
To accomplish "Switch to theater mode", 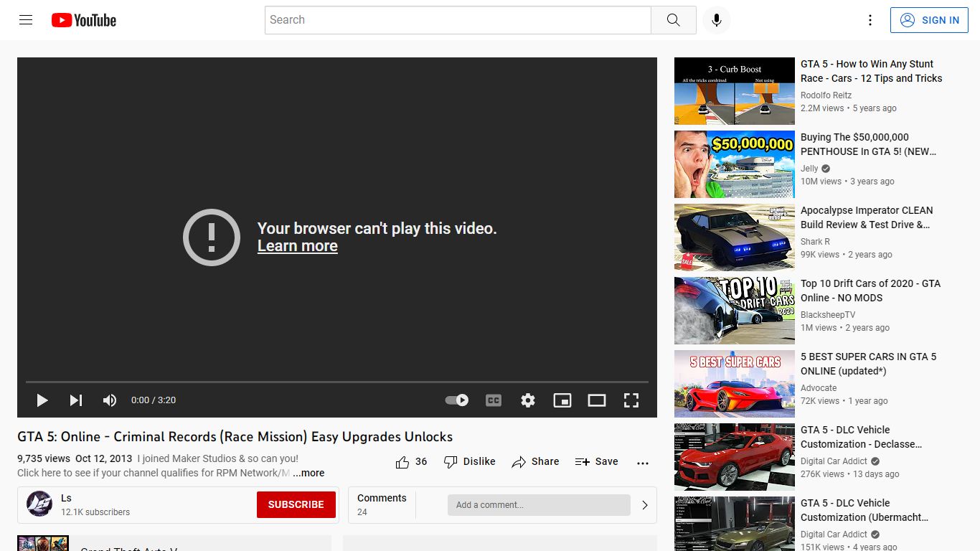I will tap(597, 400).
